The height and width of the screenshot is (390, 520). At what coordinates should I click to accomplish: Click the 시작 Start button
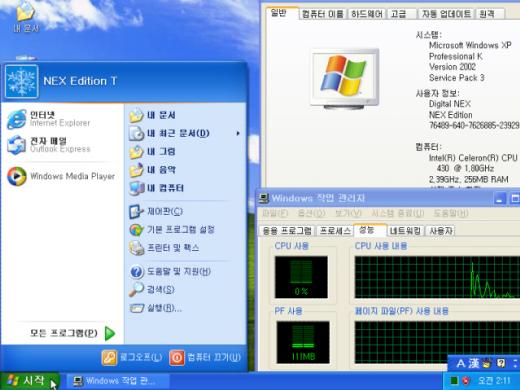tap(30, 381)
